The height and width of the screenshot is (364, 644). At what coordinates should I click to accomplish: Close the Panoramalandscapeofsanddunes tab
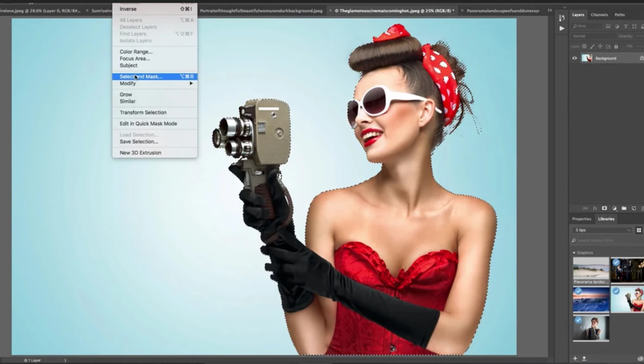tap(462, 11)
